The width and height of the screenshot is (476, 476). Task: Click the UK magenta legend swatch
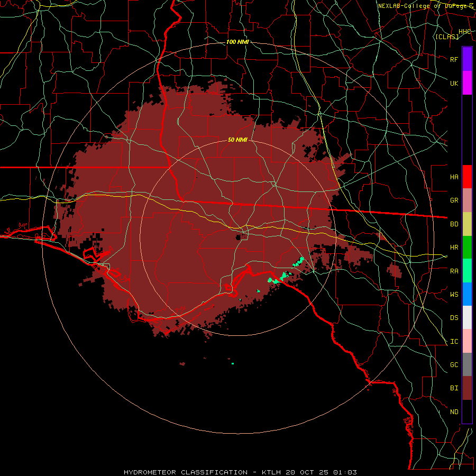(467, 83)
